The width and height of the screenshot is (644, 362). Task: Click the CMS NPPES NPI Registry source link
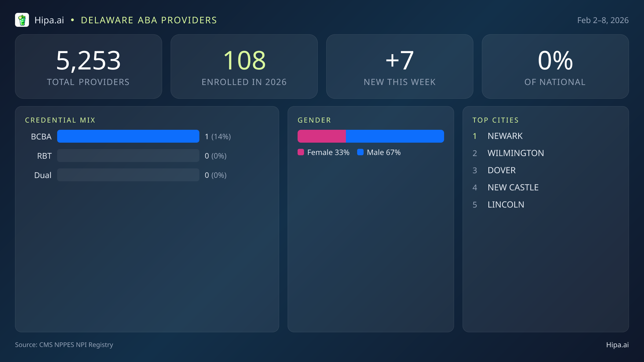pyautogui.click(x=64, y=345)
